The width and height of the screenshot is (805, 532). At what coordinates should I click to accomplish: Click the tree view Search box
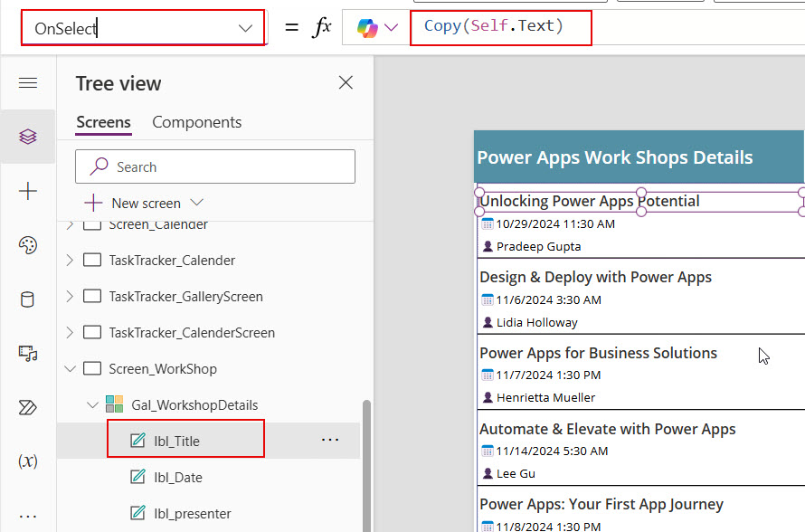215,166
